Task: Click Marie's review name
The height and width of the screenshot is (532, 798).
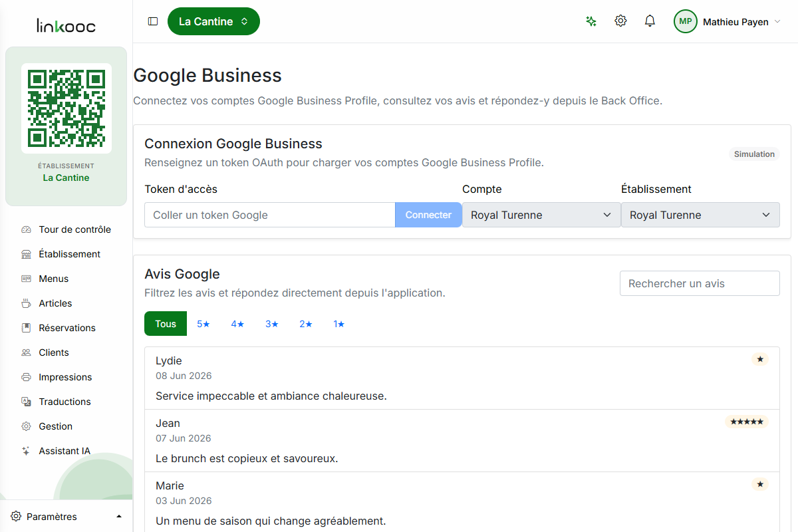Action: (170, 485)
